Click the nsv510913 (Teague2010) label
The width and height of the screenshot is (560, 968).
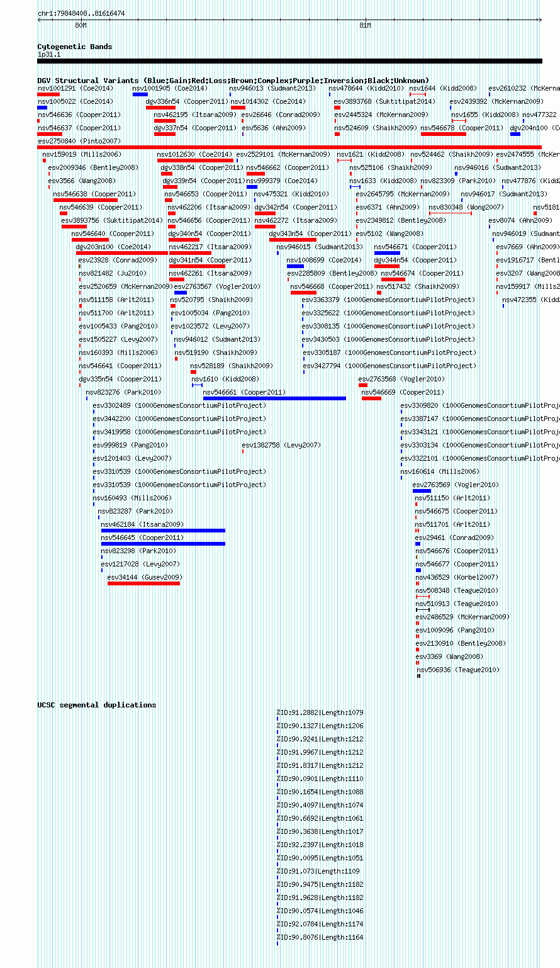coord(456,604)
